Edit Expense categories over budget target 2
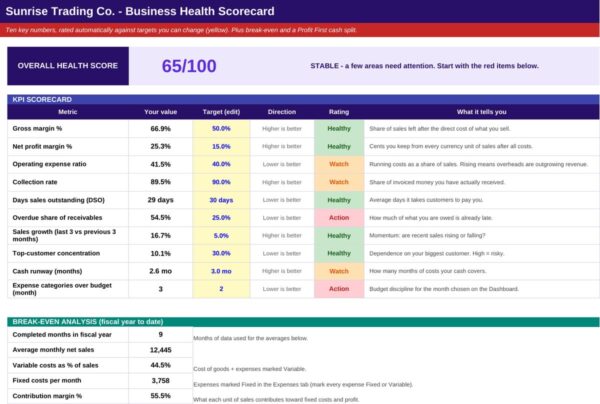600x404 pixels. [221, 289]
